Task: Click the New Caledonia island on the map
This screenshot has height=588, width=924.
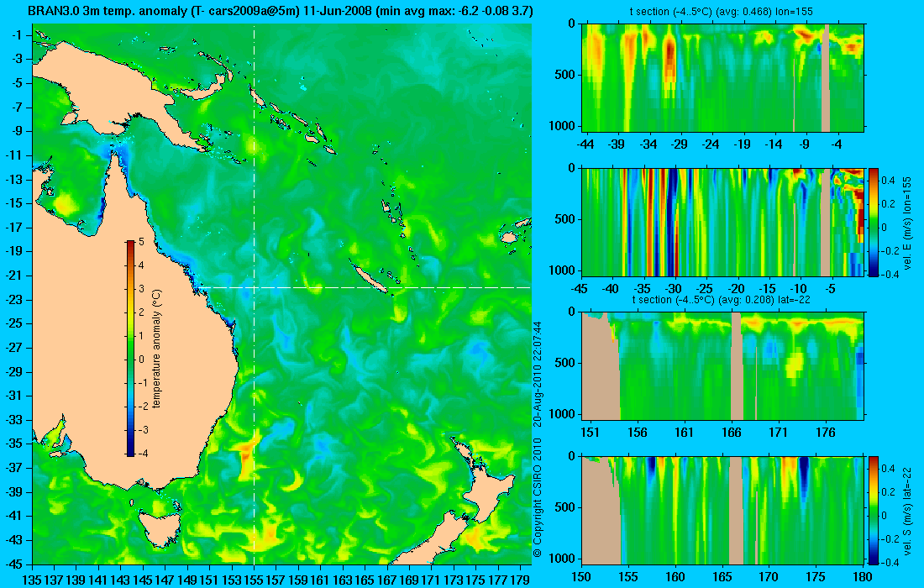Action: (370, 277)
